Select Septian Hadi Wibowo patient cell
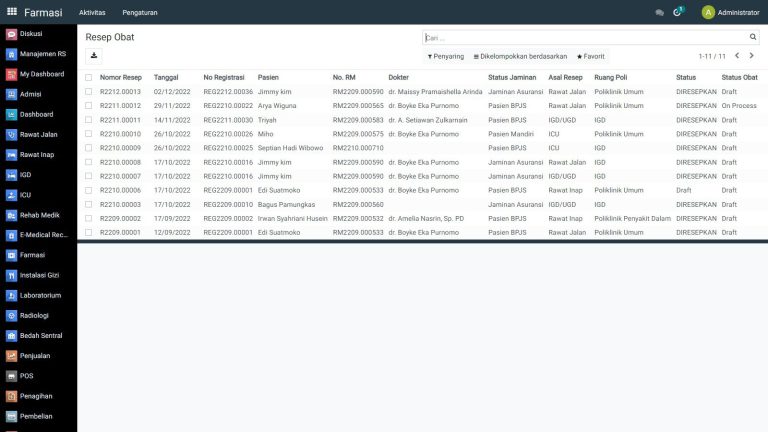The width and height of the screenshot is (768, 432). [290, 148]
